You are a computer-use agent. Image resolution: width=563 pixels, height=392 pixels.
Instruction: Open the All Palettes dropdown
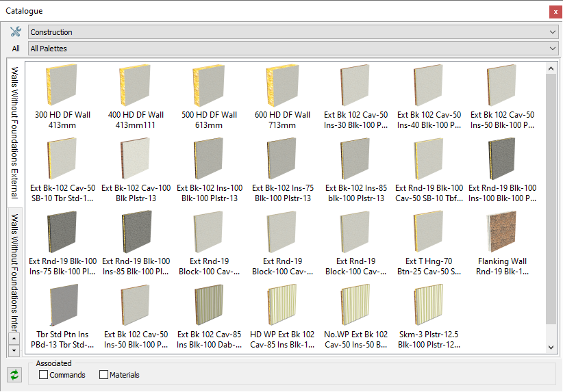[293, 49]
